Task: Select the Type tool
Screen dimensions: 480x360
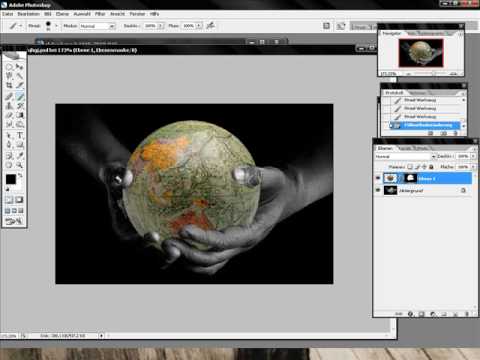Action: point(20,135)
